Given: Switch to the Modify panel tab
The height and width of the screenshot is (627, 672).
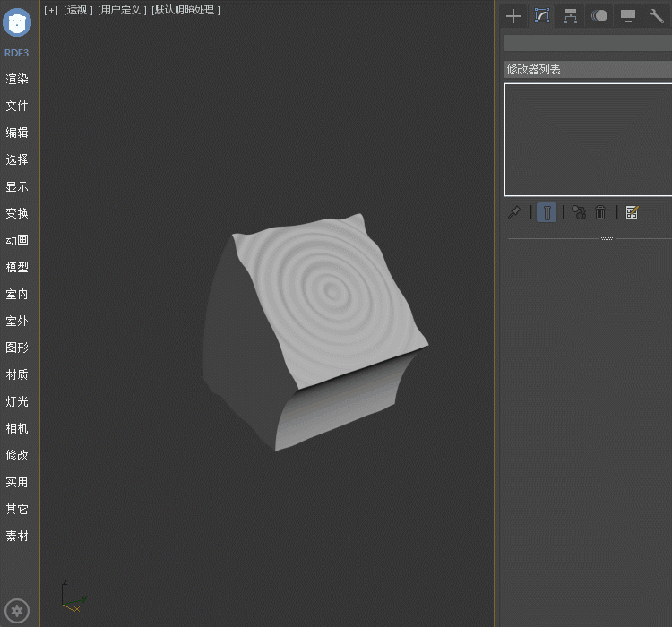Looking at the screenshot, I should pyautogui.click(x=542, y=16).
